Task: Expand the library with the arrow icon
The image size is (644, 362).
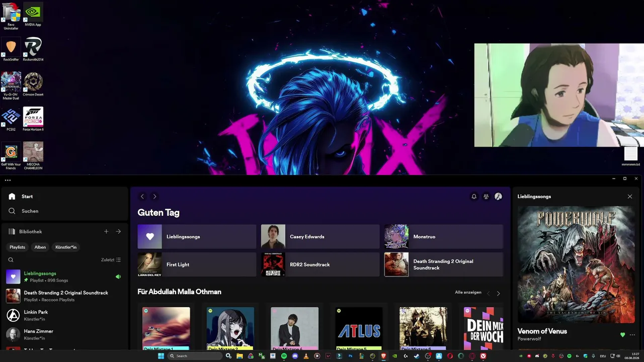Action: click(118, 232)
